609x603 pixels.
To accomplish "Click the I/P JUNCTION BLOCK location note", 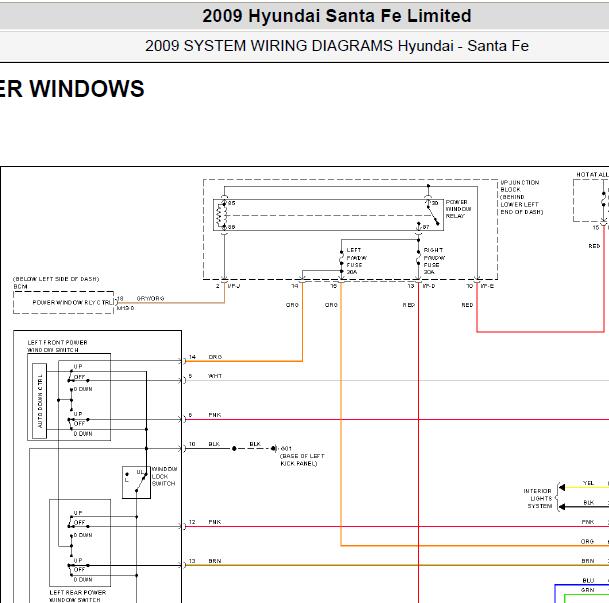I will point(521,197).
